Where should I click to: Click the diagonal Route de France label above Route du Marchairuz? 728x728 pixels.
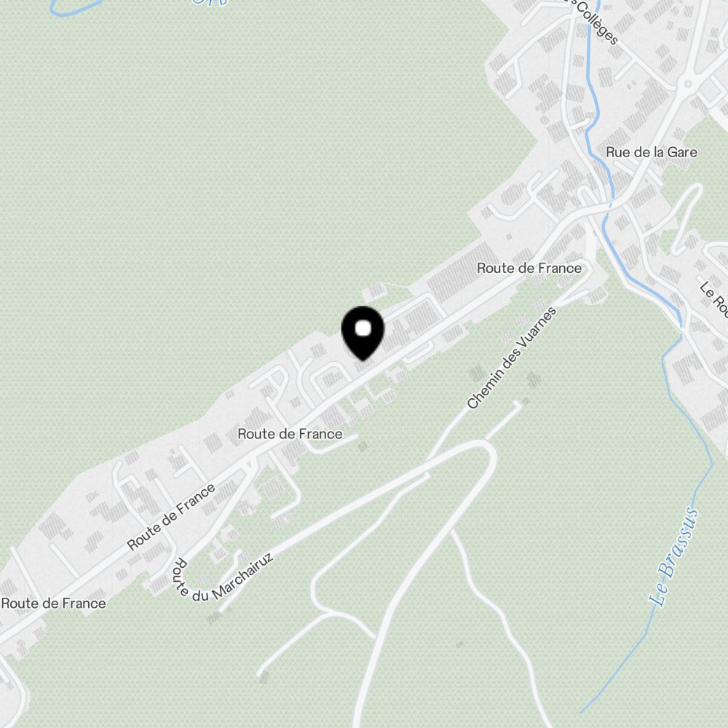(171, 517)
